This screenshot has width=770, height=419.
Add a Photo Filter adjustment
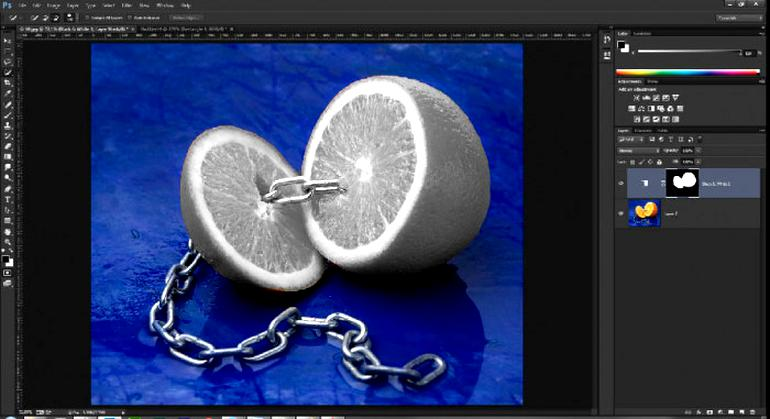point(661,109)
